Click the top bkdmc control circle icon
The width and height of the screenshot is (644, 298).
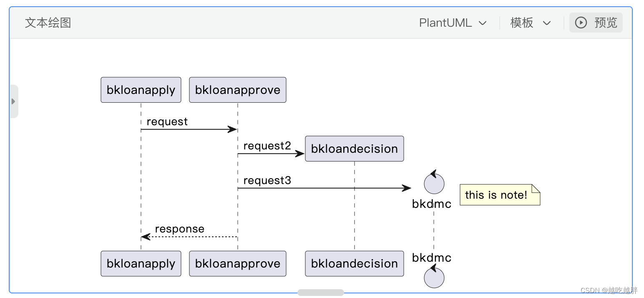point(434,183)
